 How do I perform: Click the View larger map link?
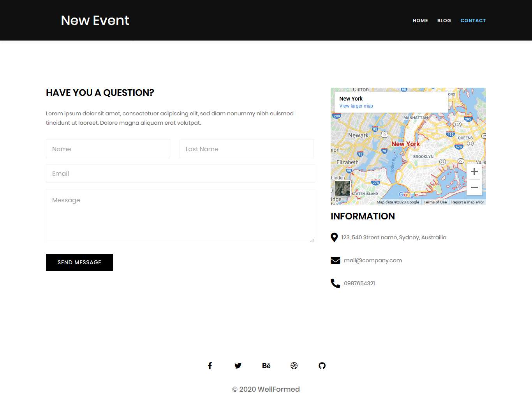click(x=356, y=106)
